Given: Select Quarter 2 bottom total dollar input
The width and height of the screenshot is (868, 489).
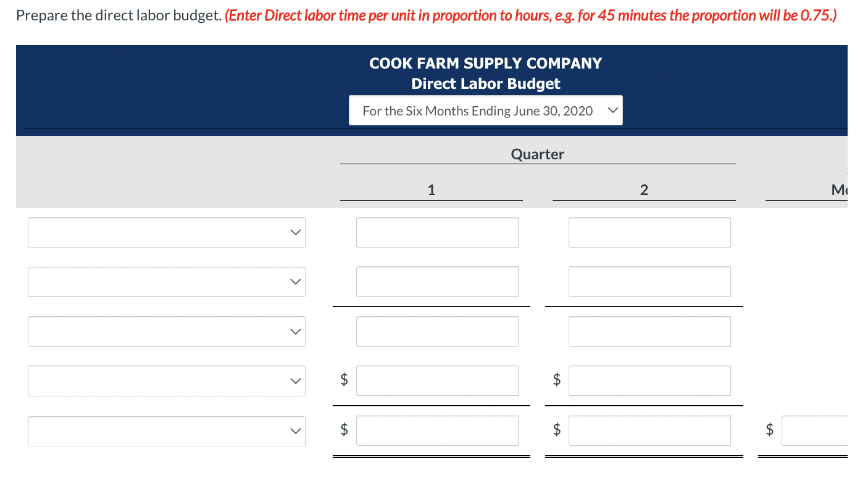Looking at the screenshot, I should (x=649, y=431).
